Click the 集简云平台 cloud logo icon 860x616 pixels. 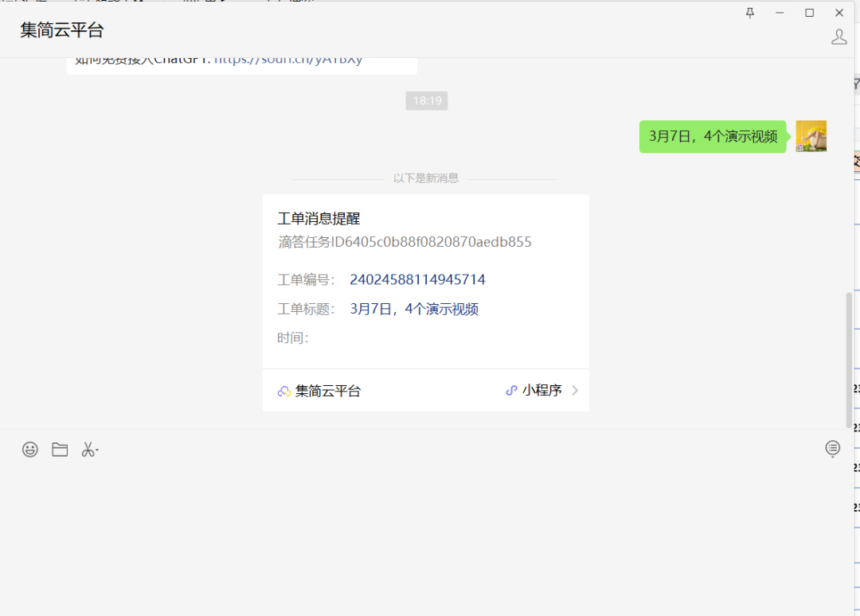click(284, 391)
